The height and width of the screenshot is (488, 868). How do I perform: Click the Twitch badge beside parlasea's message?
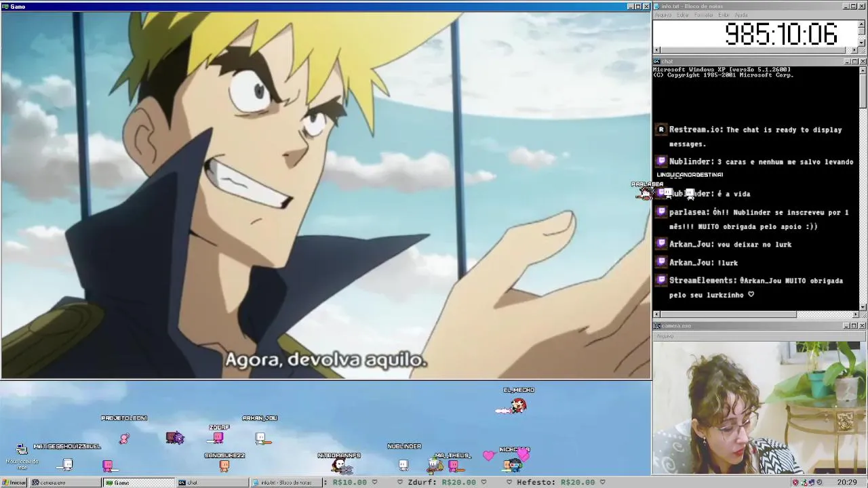[661, 212]
